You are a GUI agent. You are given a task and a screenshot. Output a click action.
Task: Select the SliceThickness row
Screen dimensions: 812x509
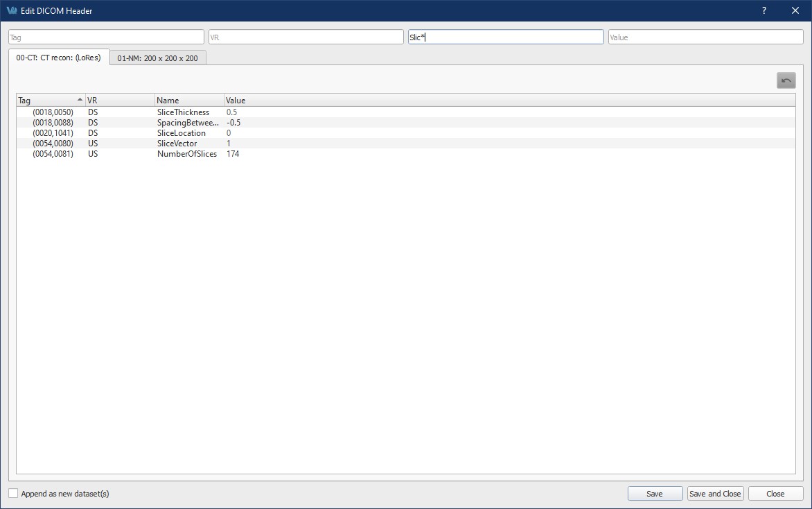click(183, 112)
